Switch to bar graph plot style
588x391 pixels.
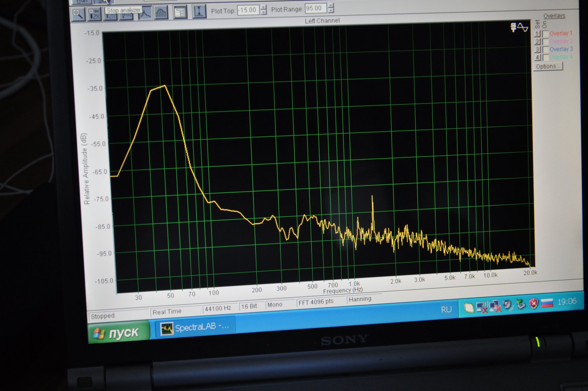161,12
